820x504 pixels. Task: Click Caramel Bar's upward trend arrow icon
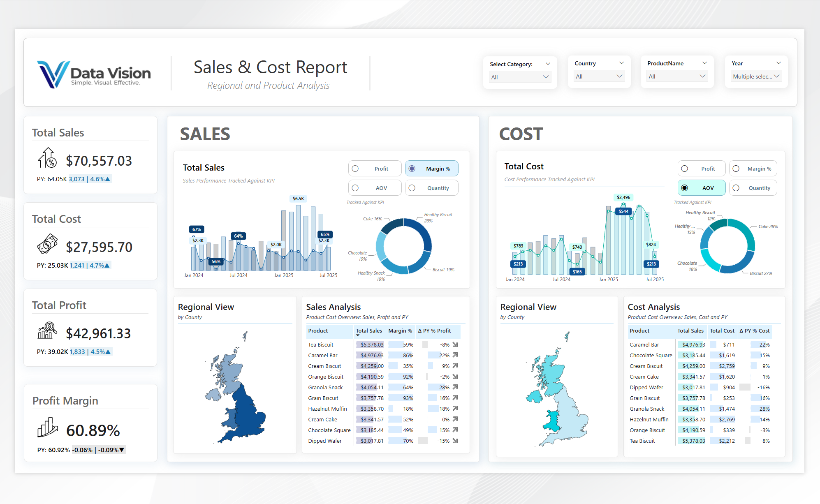tap(455, 355)
